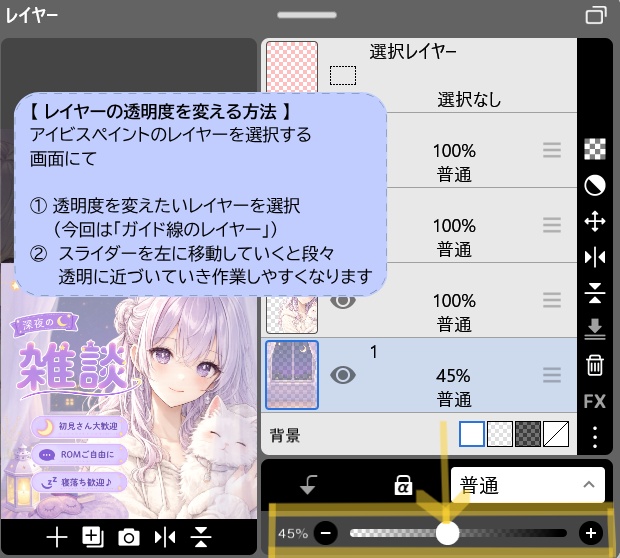Click the pop-out window icon at top right
Screen dimensions: 620x558
coord(595,15)
